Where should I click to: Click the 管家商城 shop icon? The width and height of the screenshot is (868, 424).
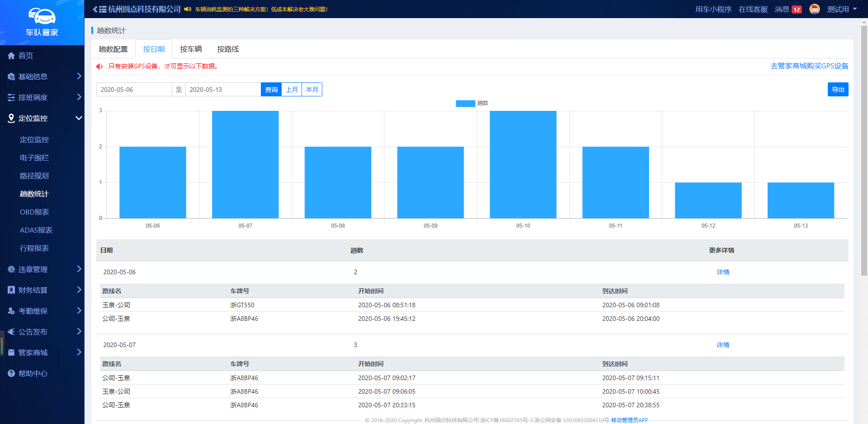(x=11, y=353)
